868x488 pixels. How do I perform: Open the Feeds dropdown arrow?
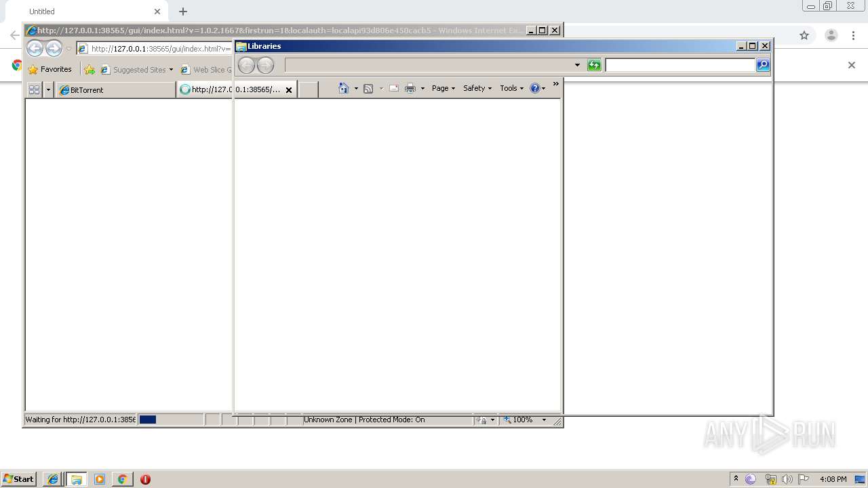click(381, 88)
